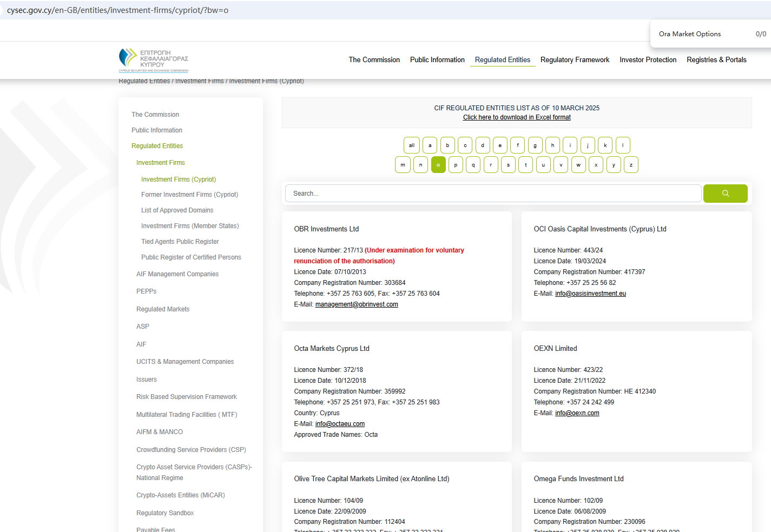The image size is (771, 532).
Task: Click the highlighted 'o' letter filter
Action: coord(438,165)
